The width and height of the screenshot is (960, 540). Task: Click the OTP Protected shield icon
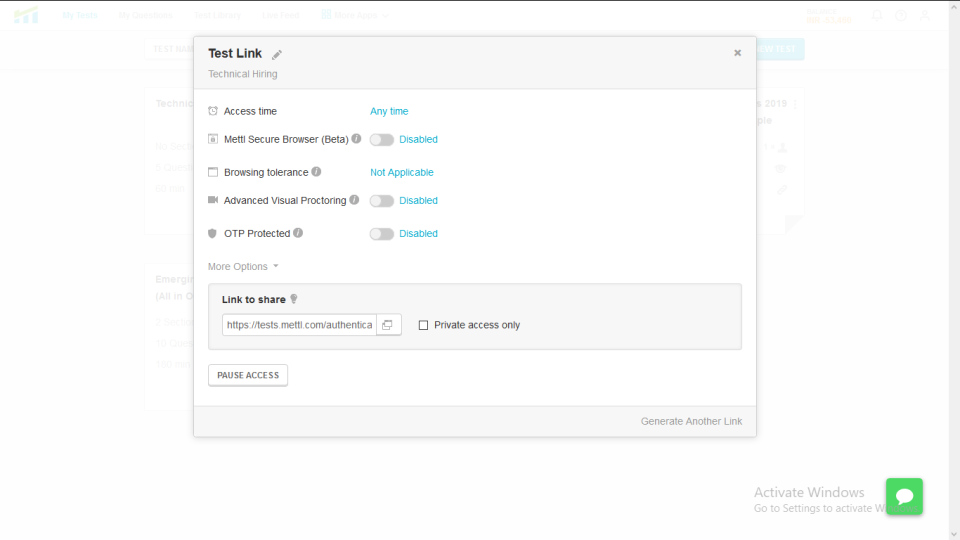point(212,233)
